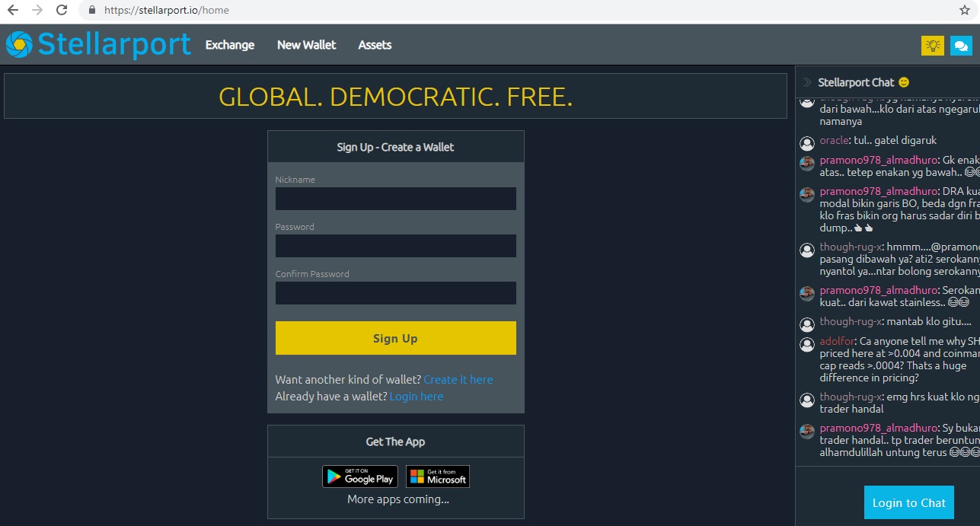Click the 'Stellarport Chat' panel title
This screenshot has height=526, width=980.
pos(856,82)
